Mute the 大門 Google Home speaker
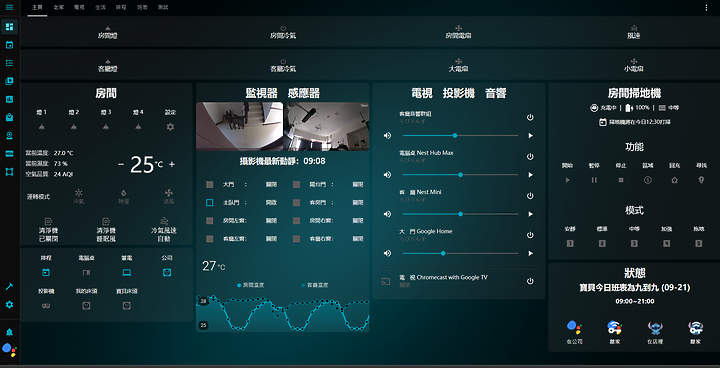 coord(388,253)
